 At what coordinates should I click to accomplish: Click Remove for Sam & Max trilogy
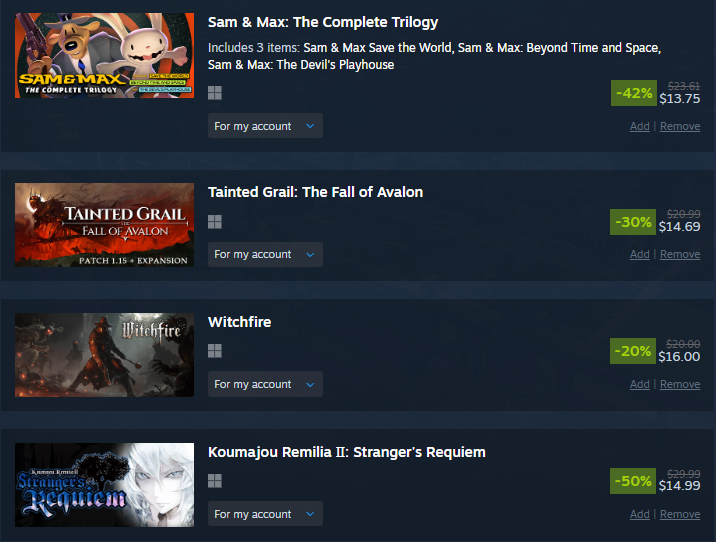click(x=680, y=126)
